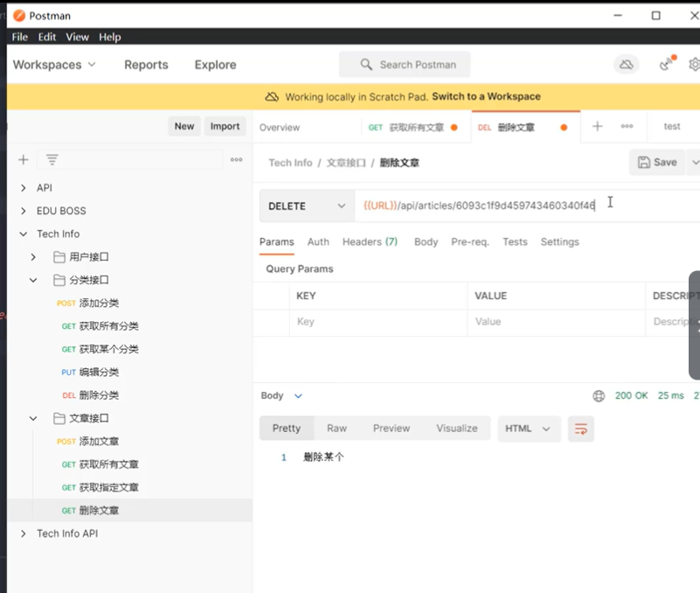Click the plus icon to create collection
Viewport: 700px width, 593px height.
24,159
